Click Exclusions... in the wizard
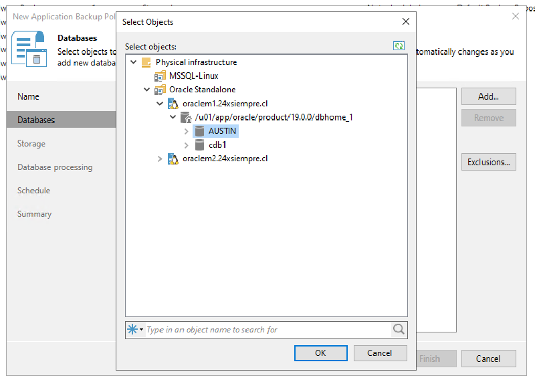The image size is (535, 392). click(489, 162)
